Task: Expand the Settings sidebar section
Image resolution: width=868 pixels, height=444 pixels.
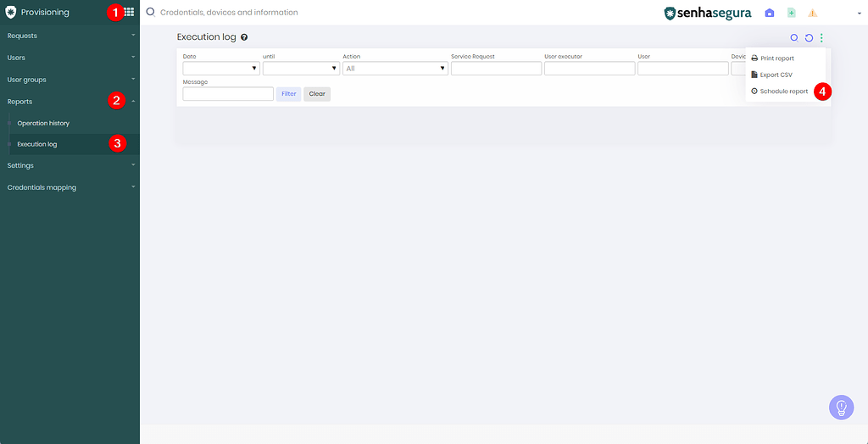Action: (x=70, y=165)
